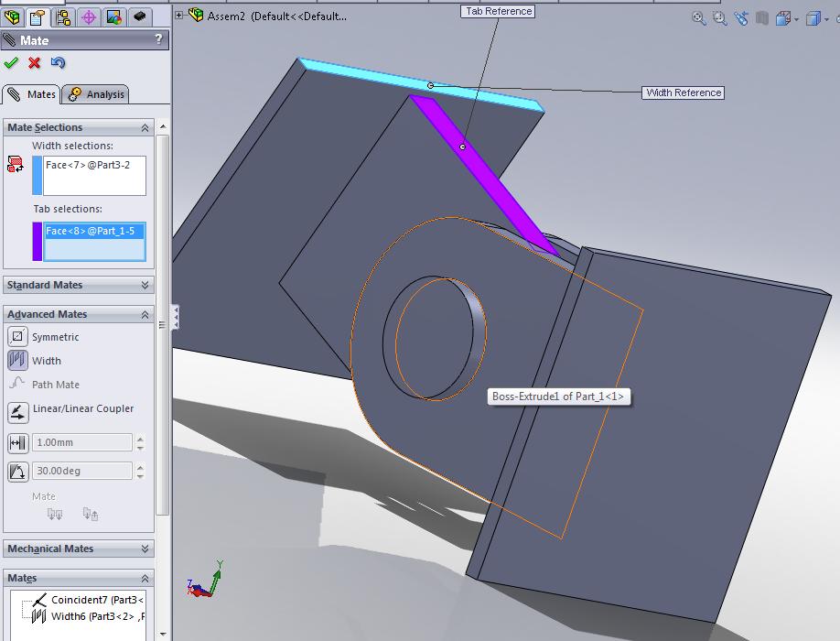Screen dimensions: 840x641
Task: Toggle the Width mate button
Action: (x=17, y=360)
